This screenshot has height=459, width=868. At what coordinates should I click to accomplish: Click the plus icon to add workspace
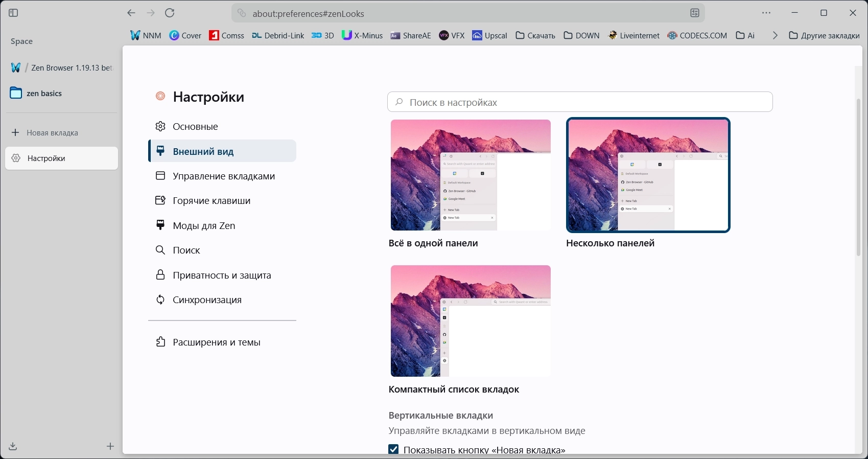(x=110, y=447)
